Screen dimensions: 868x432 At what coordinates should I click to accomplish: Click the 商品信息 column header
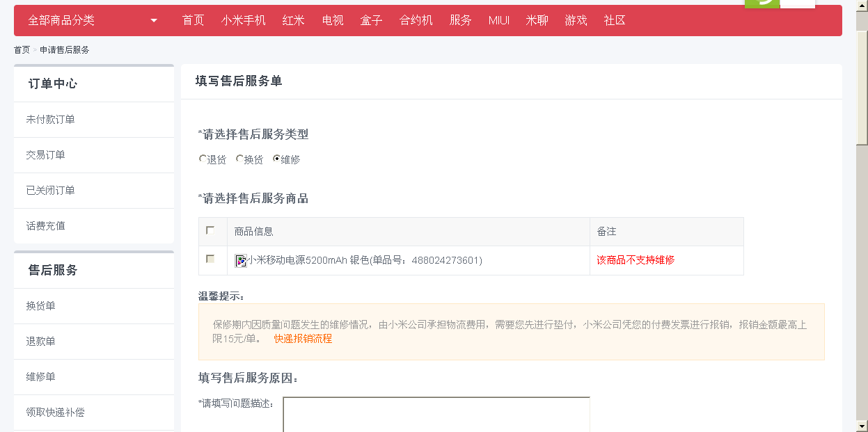coord(254,232)
